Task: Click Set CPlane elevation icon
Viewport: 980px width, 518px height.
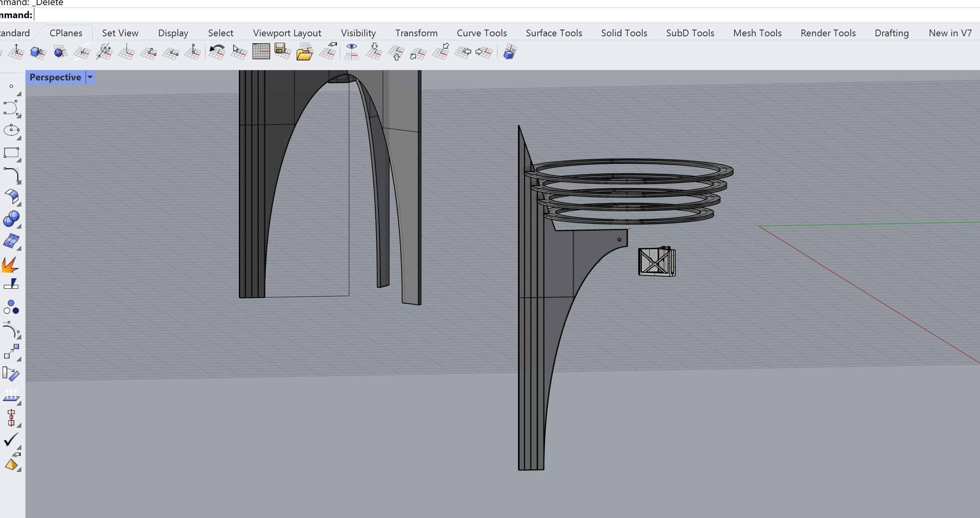Action: tap(16, 52)
